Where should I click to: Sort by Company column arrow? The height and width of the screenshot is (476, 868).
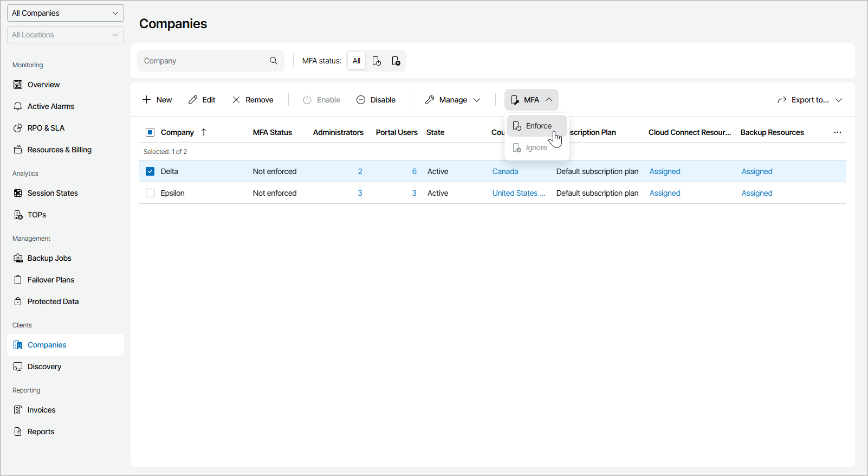coord(204,132)
